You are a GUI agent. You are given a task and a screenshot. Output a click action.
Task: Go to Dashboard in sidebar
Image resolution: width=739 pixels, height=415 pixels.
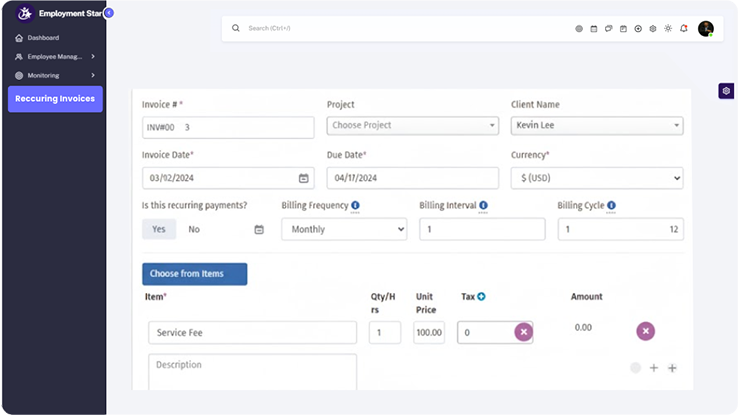tap(43, 38)
